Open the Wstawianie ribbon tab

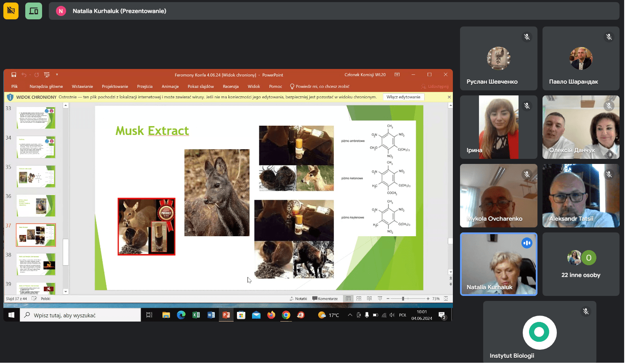pyautogui.click(x=82, y=86)
